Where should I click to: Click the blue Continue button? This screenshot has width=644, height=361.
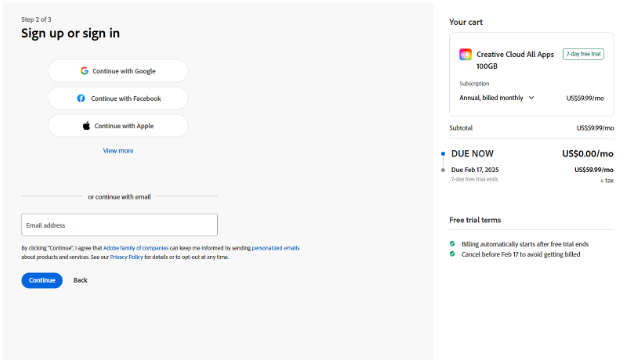(x=42, y=281)
